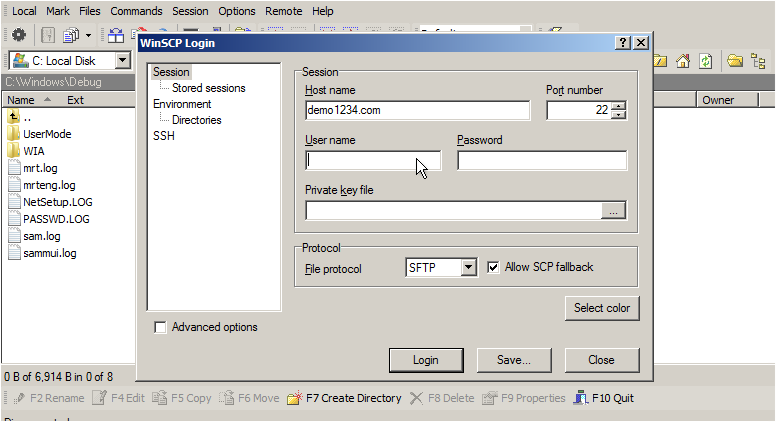Screen dimensions: 776x422
Task: Refresh the remote panel with the green icon
Action: click(705, 61)
